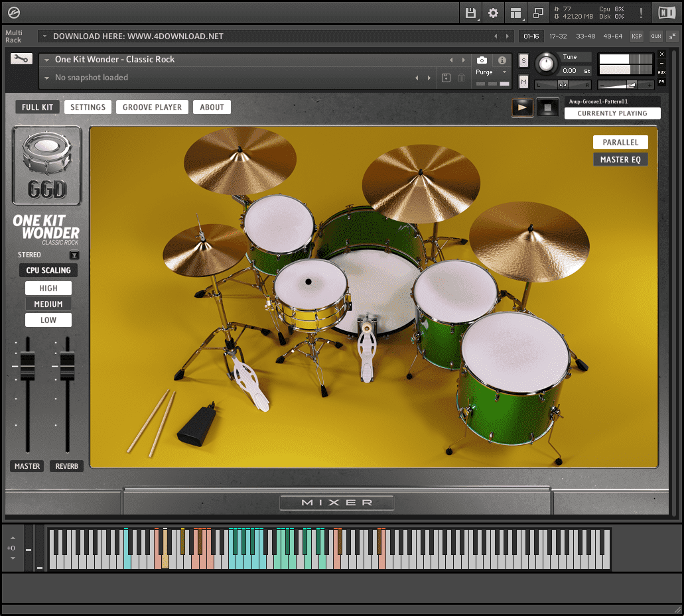This screenshot has height=616, width=684.
Task: Toggle the KSP script button
Action: [x=636, y=36]
